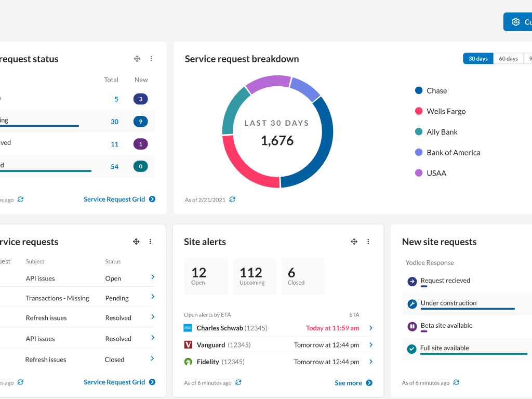Click move icon on Site alerts card

click(354, 242)
